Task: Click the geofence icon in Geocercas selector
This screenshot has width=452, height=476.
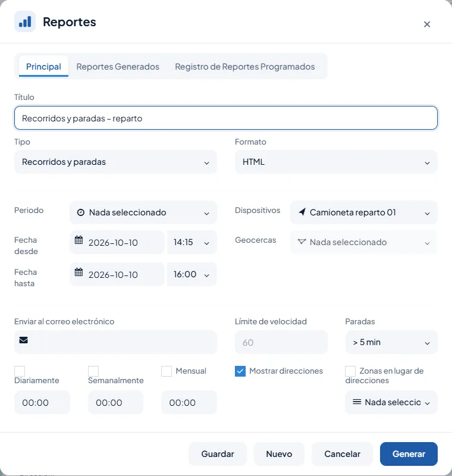Action: click(x=302, y=242)
